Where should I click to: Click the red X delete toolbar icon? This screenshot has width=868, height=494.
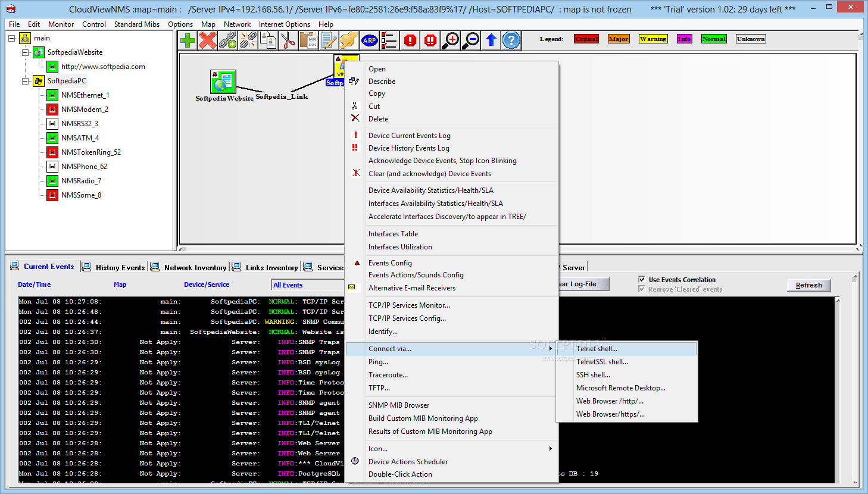208,40
